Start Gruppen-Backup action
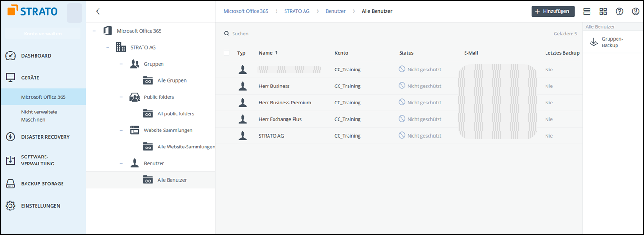The height and width of the screenshot is (235, 644). [613, 42]
